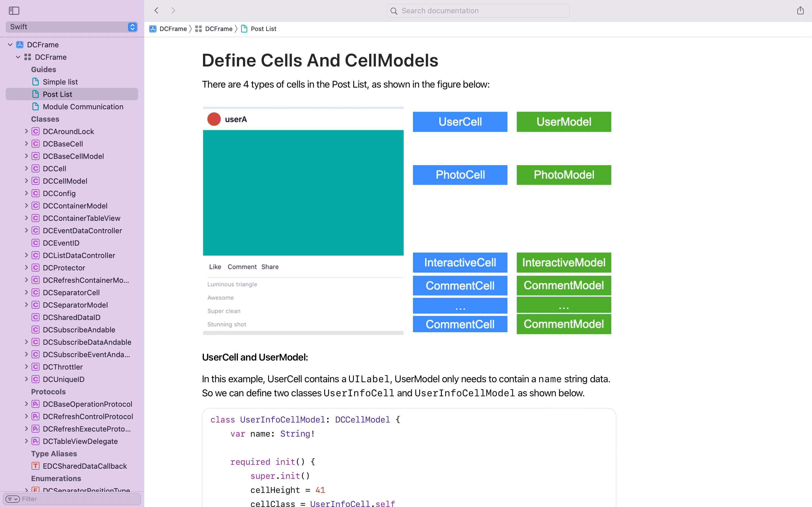Expand the DCBaseCell class
The image size is (812, 507).
click(x=27, y=144)
